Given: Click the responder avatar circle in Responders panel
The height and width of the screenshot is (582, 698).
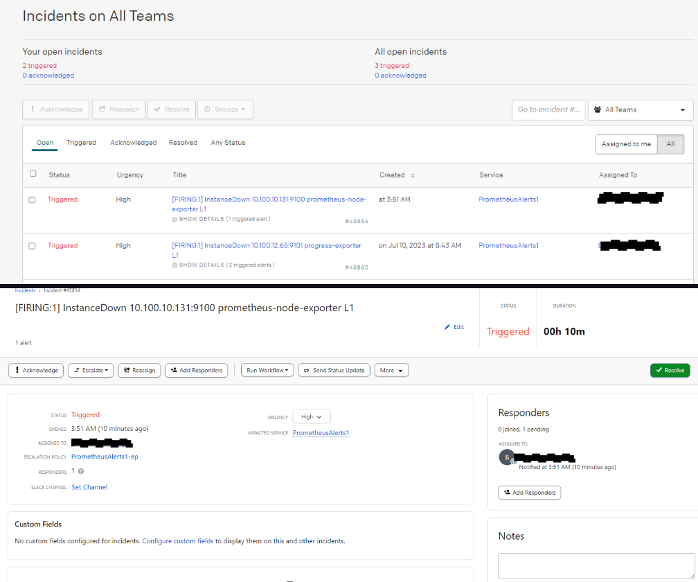Looking at the screenshot, I should tap(506, 457).
